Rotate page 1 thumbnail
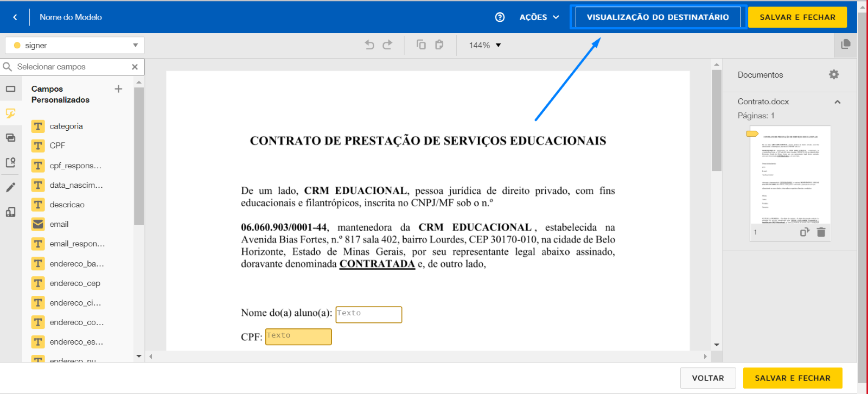The height and width of the screenshot is (394, 868). pyautogui.click(x=805, y=232)
